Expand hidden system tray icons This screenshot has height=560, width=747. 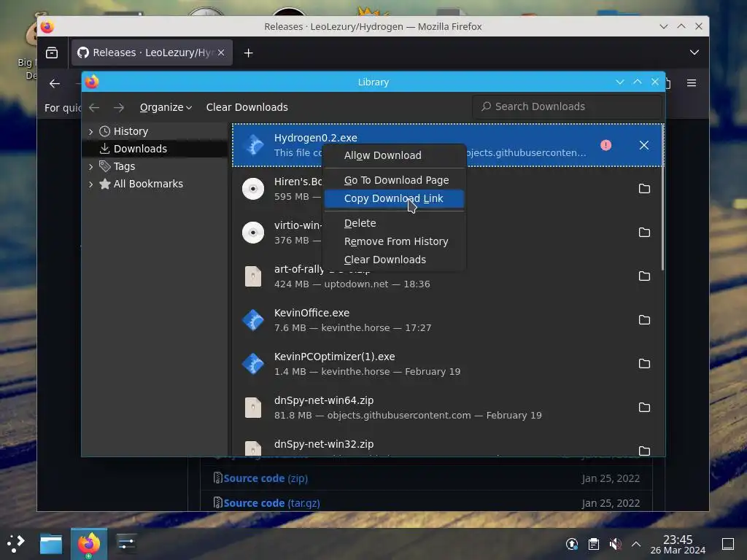coord(636,544)
